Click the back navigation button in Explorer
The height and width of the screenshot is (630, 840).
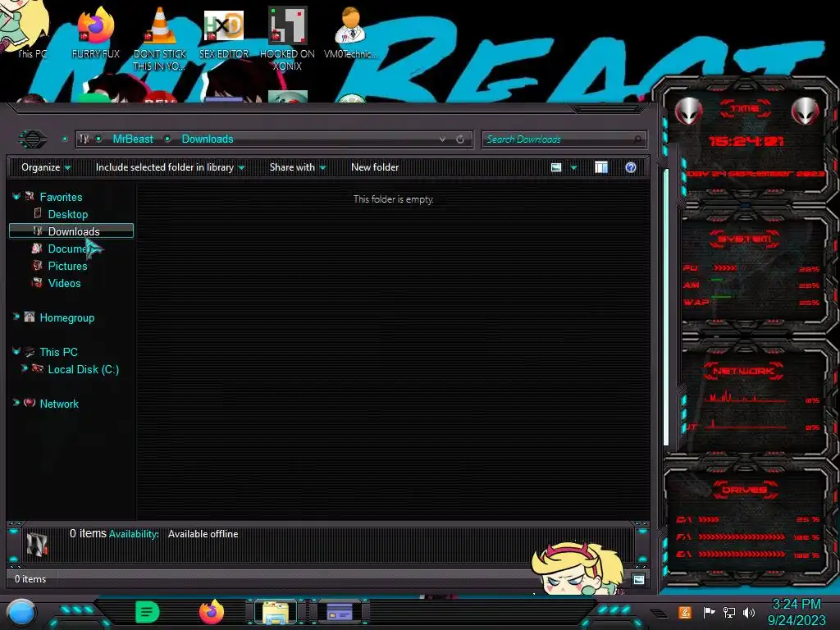(33, 139)
